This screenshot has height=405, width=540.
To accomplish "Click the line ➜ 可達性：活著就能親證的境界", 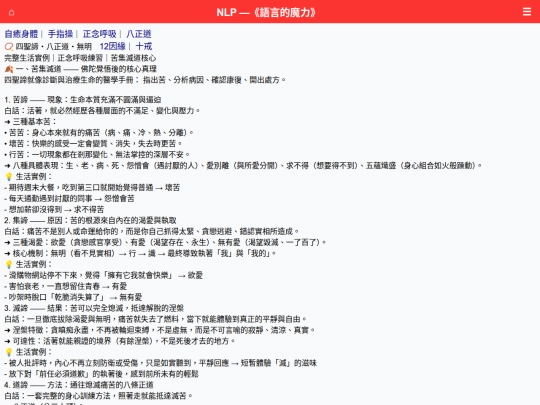I will click(x=120, y=341).
